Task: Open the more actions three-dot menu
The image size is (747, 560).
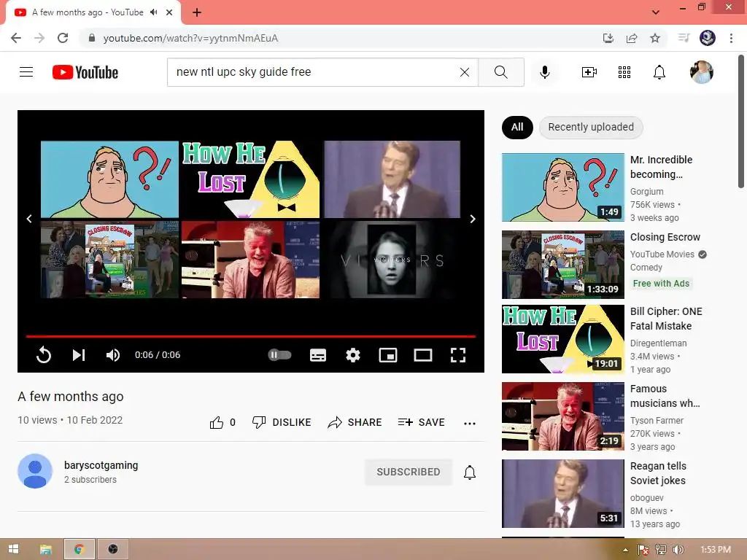Action: tap(470, 423)
